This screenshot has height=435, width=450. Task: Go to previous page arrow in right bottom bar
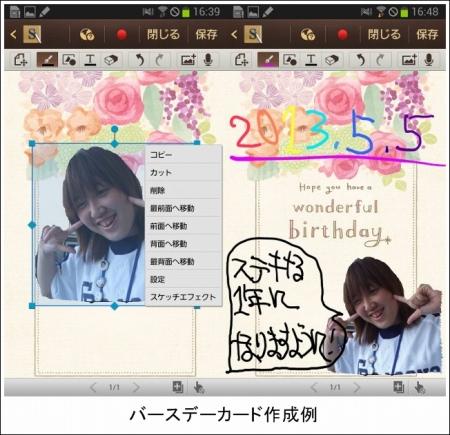[314, 387]
